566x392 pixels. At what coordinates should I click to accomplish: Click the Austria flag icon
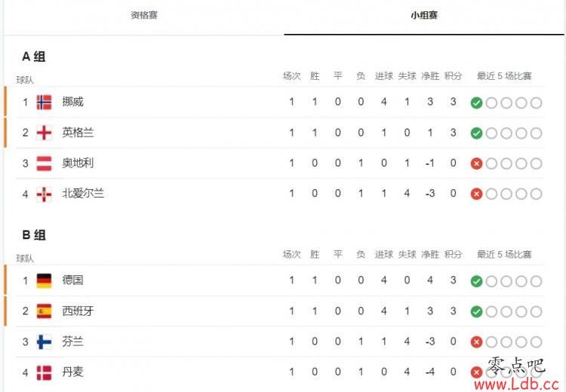(44, 164)
